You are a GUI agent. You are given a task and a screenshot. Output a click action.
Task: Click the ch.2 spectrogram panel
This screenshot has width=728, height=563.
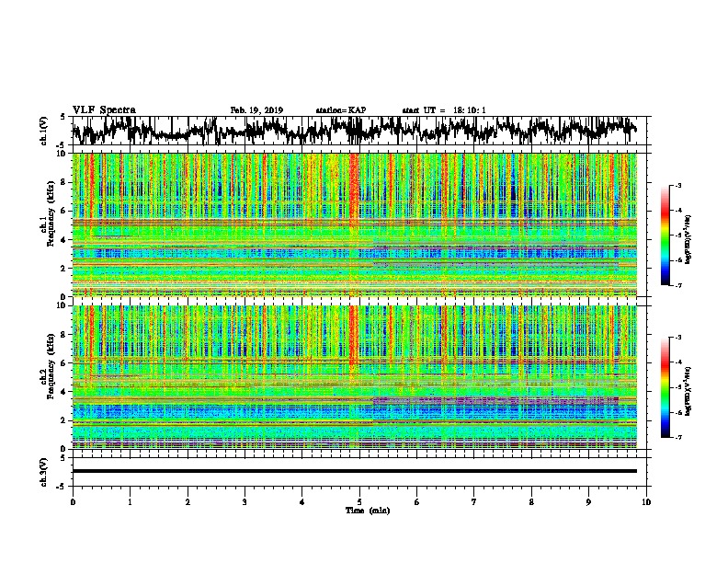[x=354, y=377]
